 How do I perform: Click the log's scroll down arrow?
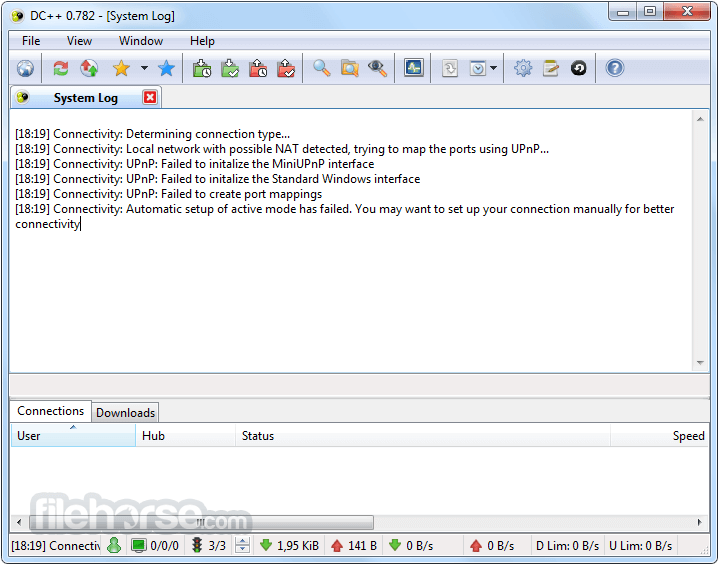click(700, 363)
